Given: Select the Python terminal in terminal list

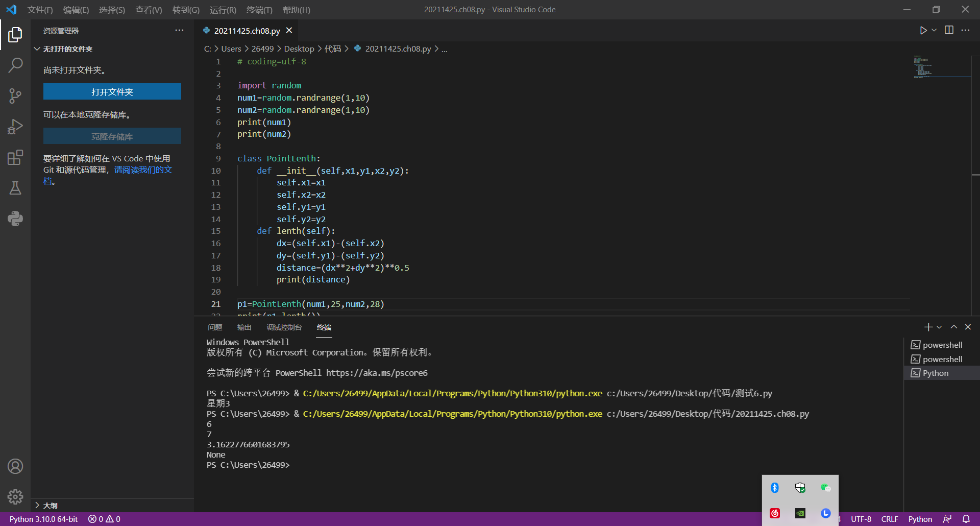Looking at the screenshot, I should (x=936, y=373).
